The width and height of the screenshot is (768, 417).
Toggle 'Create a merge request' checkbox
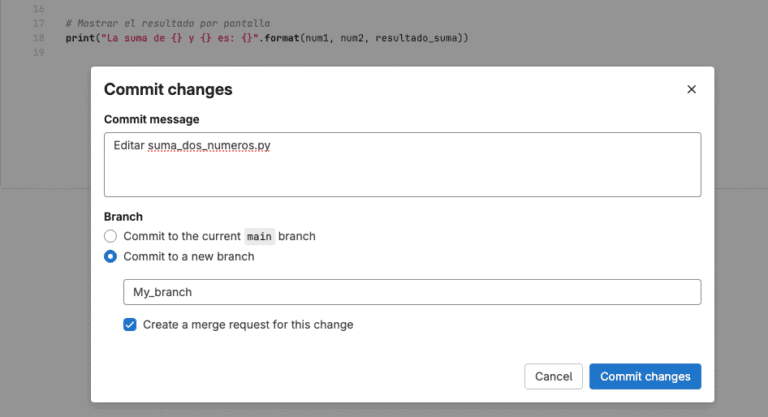click(130, 324)
